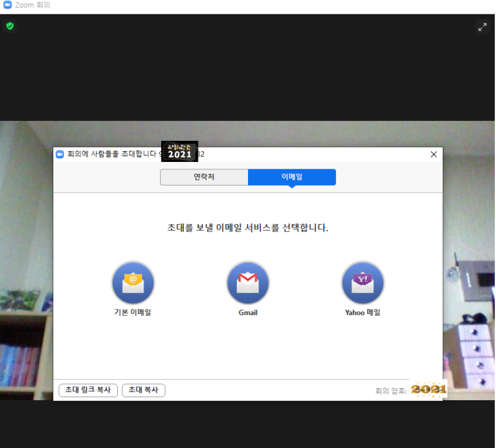Screen dimensions: 496x448
Task: Click the 초대 복사 button
Action: tap(144, 390)
